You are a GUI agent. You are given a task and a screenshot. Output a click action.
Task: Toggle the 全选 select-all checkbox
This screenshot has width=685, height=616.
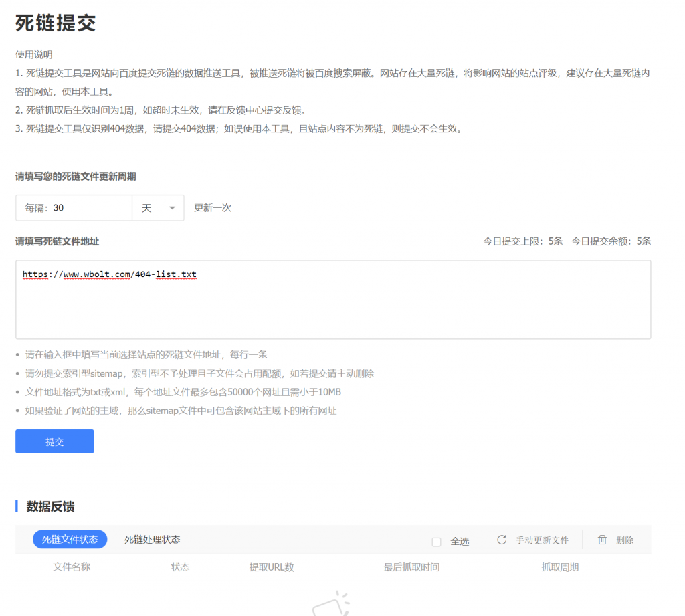point(437,542)
